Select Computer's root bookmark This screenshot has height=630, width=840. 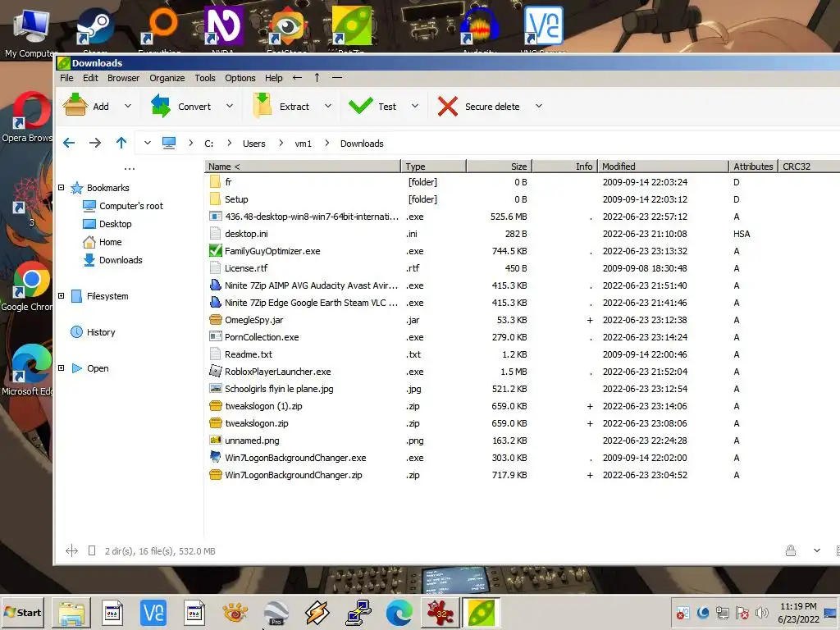123,206
